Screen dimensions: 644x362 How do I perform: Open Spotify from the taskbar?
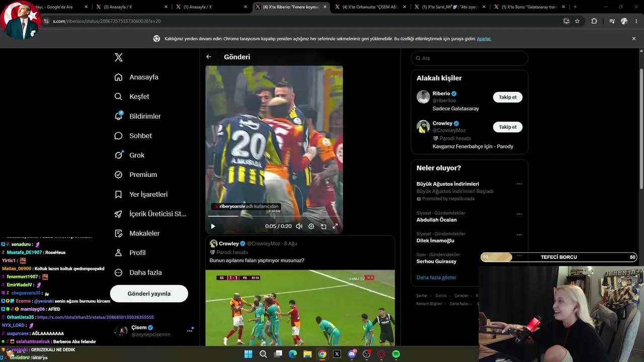[x=396, y=354]
